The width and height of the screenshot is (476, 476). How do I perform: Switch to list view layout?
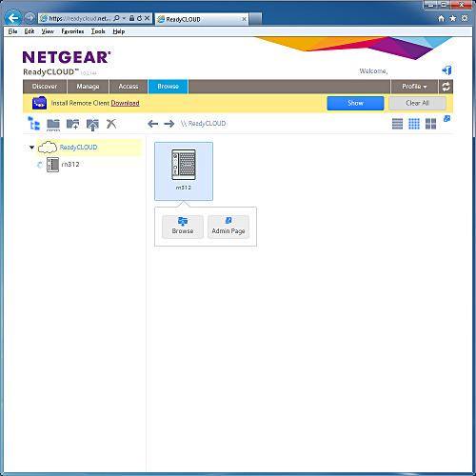pyautogui.click(x=397, y=124)
